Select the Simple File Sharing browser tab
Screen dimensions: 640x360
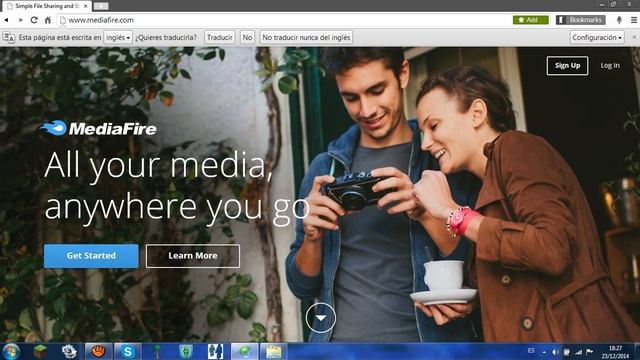pyautogui.click(x=47, y=6)
